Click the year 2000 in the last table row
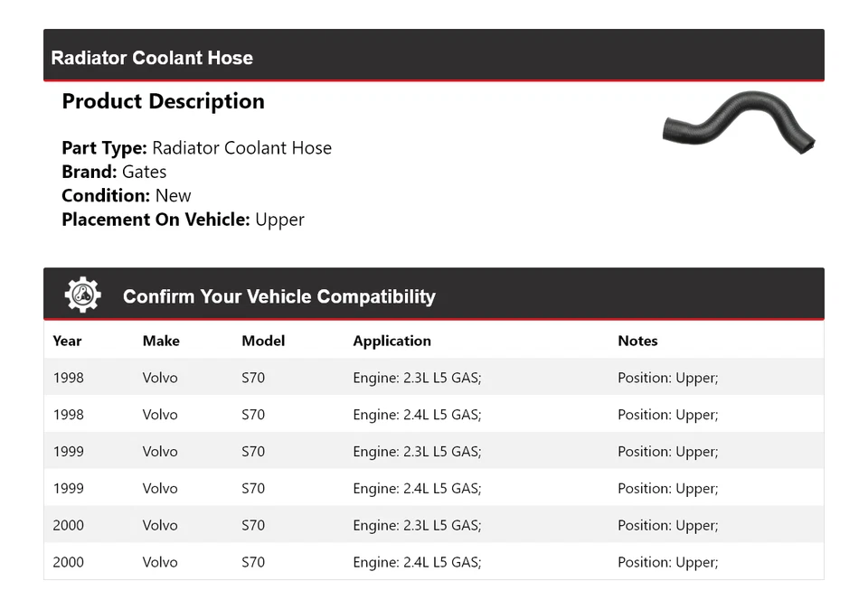This screenshot has height=609, width=868. [x=68, y=562]
